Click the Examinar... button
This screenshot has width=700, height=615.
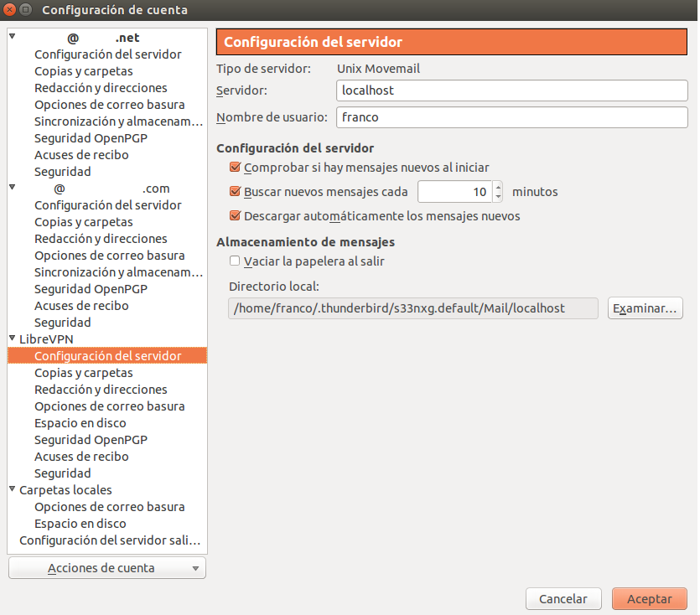[x=645, y=308]
